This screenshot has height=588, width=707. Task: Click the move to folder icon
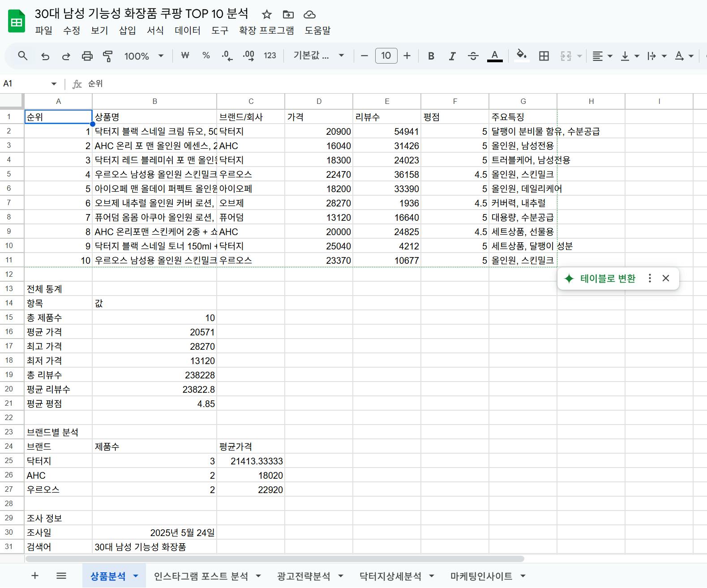point(288,14)
